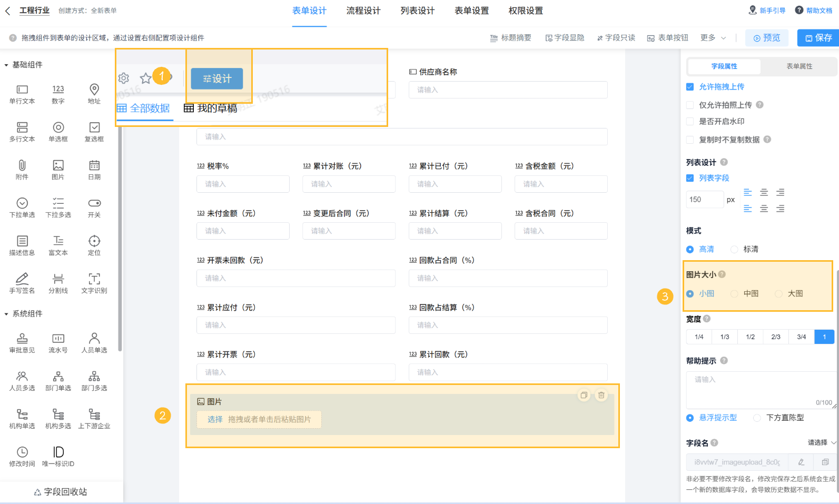Pick the 文字识别 OCR component
839x504 pixels.
point(94,283)
